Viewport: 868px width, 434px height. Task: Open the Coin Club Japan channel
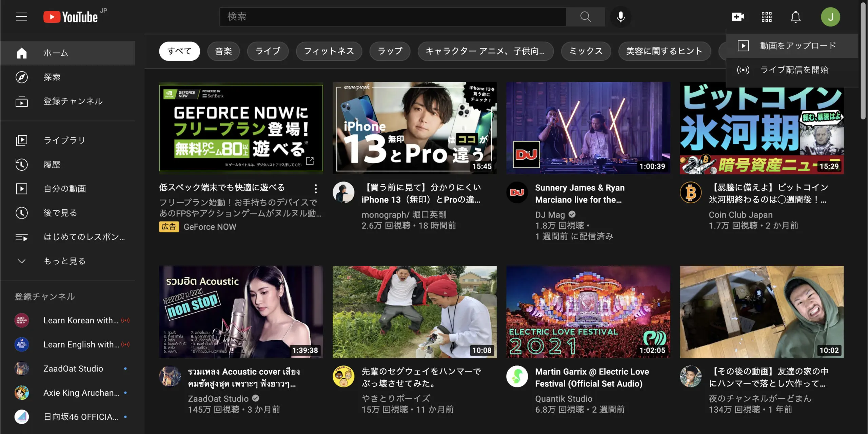741,214
